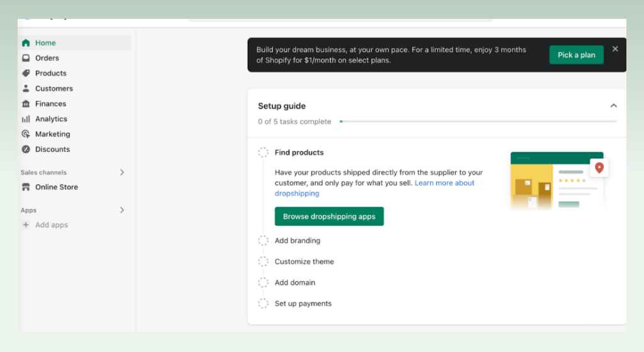The height and width of the screenshot is (352, 644).
Task: Expand the Add branding task
Action: tap(297, 240)
